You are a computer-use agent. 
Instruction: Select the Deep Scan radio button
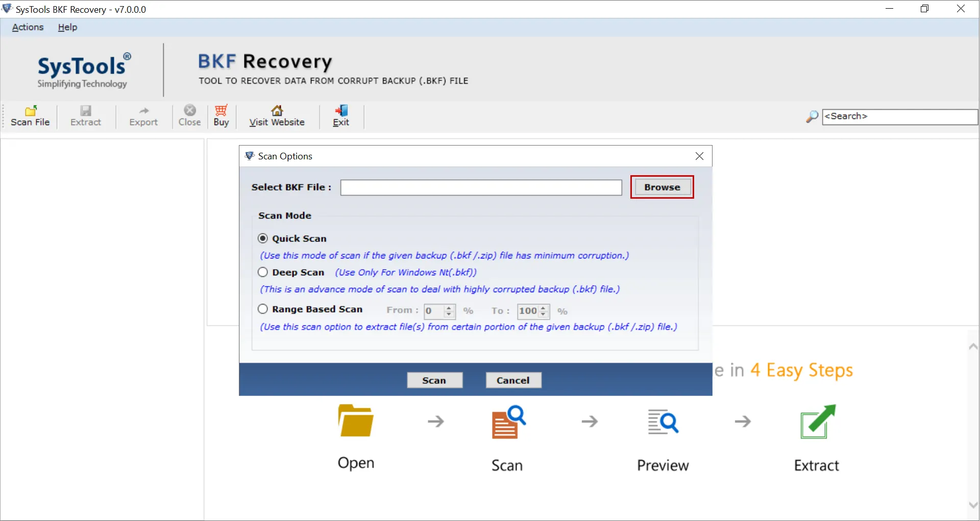pos(263,272)
